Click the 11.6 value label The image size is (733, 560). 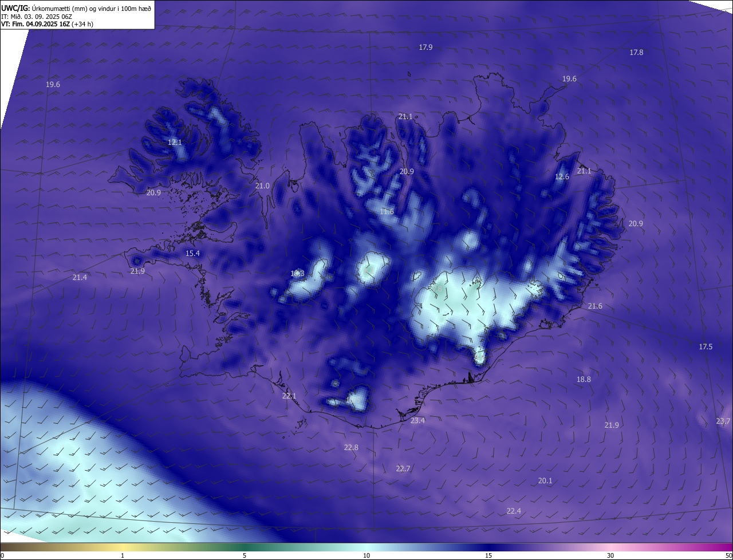[387, 212]
